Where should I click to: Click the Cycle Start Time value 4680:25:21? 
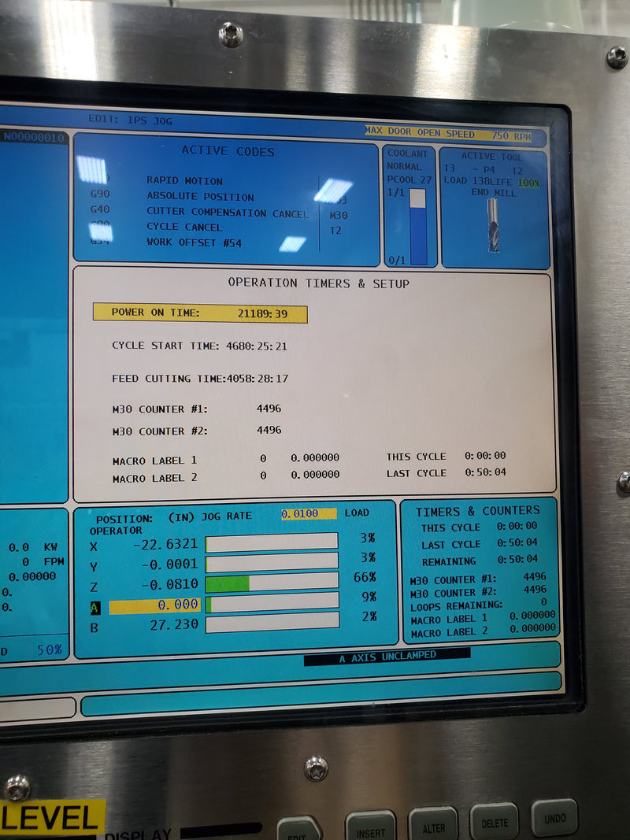(257, 346)
